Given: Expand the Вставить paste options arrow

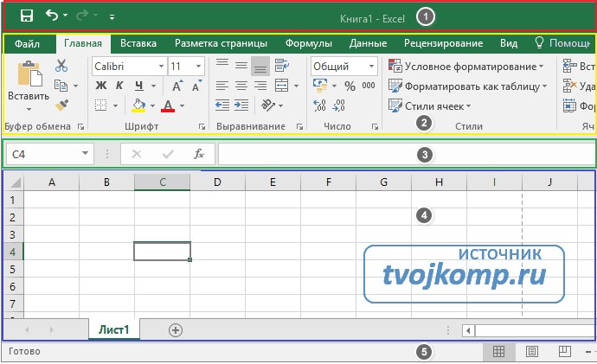Looking at the screenshot, I should pyautogui.click(x=29, y=109).
